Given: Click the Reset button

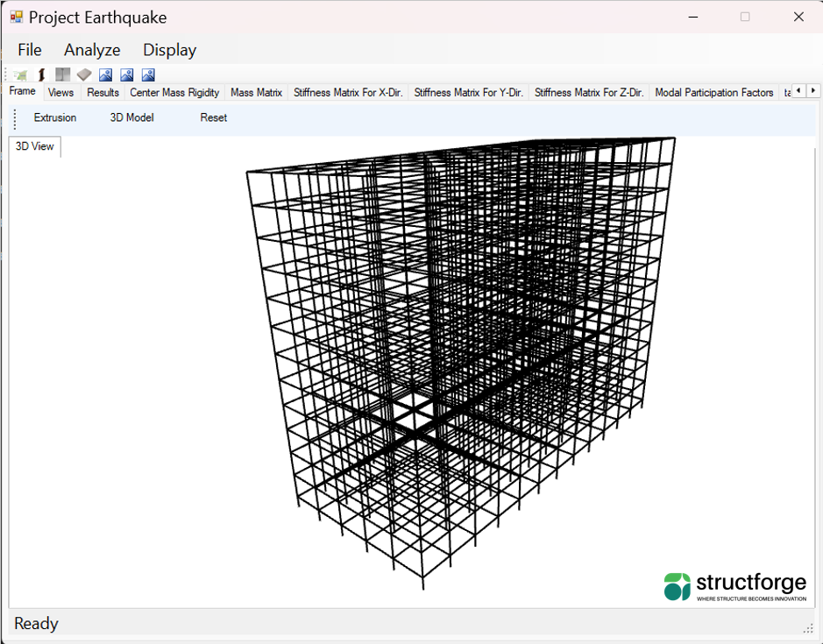Looking at the screenshot, I should [214, 117].
